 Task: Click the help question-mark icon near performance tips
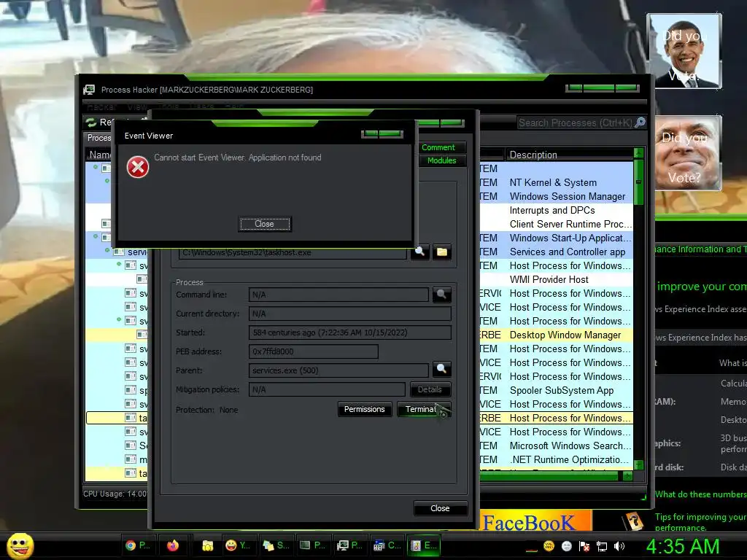[633, 521]
